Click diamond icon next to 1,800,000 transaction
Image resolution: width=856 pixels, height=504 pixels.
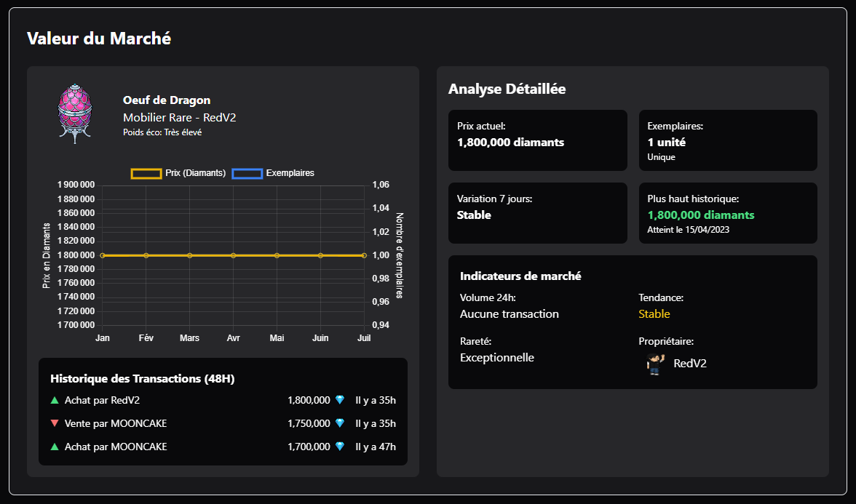click(339, 400)
